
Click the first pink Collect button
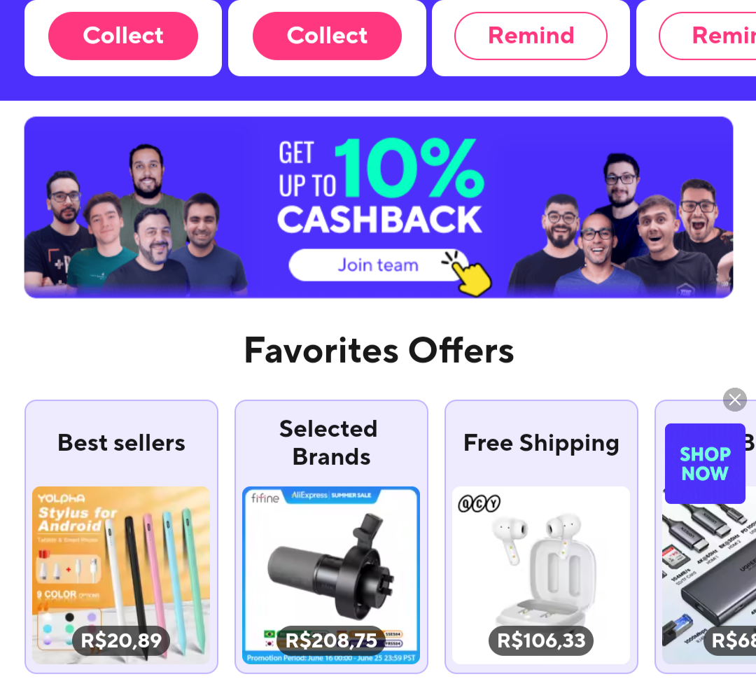(123, 36)
